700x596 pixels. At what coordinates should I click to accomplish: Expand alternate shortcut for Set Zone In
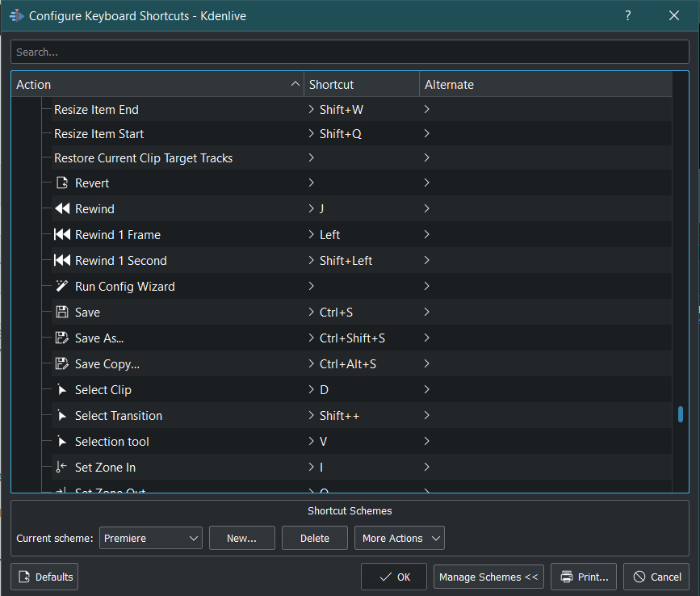coord(427,468)
